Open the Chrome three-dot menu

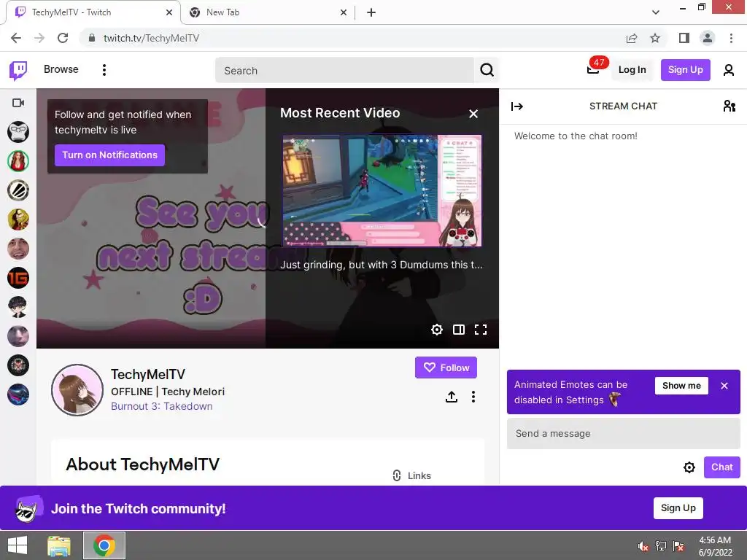click(731, 38)
